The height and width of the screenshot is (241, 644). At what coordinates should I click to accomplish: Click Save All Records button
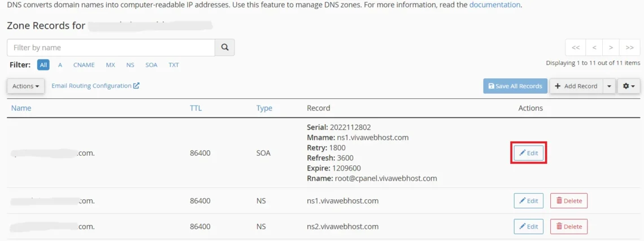[515, 86]
